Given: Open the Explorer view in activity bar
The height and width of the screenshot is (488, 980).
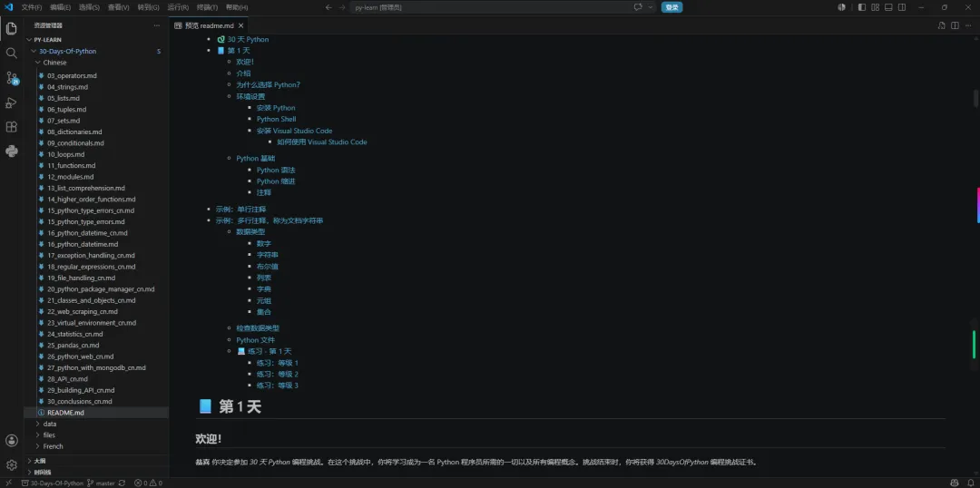Looking at the screenshot, I should coord(11,28).
